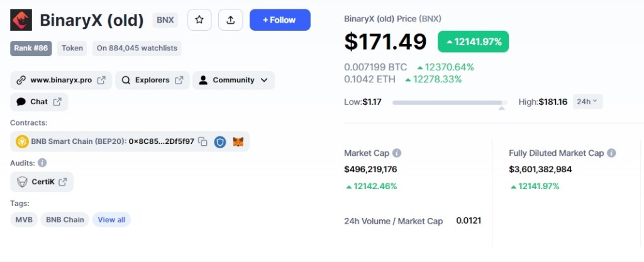Viewport: 644px width, 262px height.
Task: Click the Low-High price range bar
Action: tap(450, 102)
